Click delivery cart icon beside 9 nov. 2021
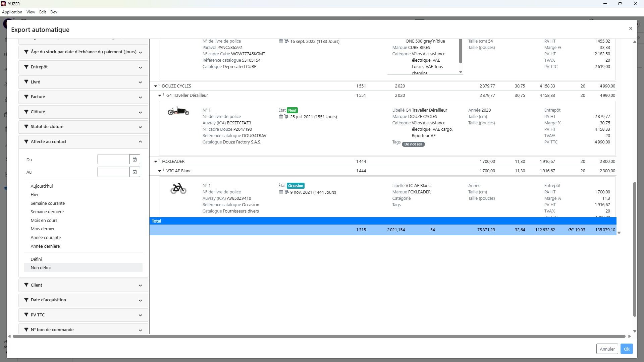The width and height of the screenshot is (644, 362). pos(286,192)
